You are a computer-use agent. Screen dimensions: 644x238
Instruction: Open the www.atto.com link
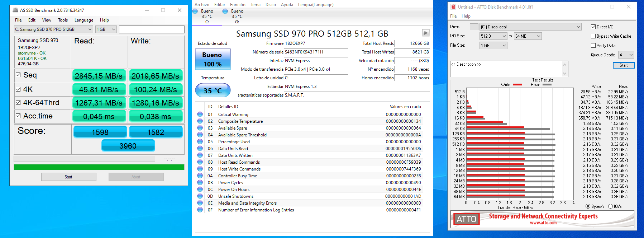[x=543, y=223]
